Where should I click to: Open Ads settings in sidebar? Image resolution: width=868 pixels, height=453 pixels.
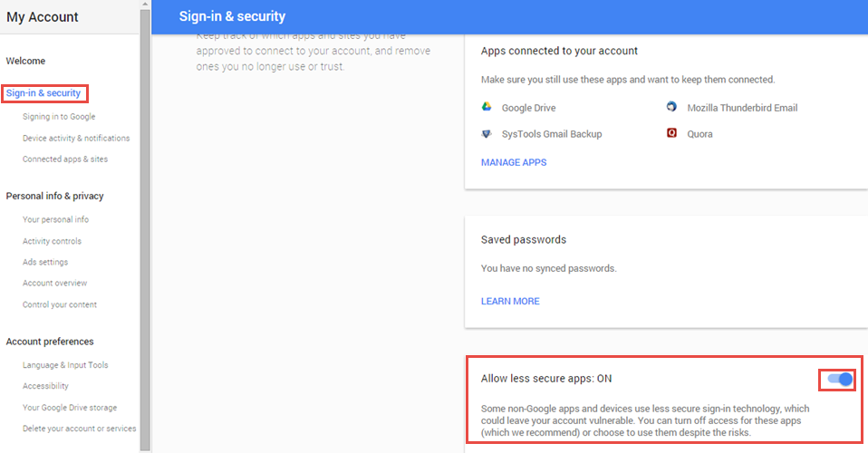point(44,262)
